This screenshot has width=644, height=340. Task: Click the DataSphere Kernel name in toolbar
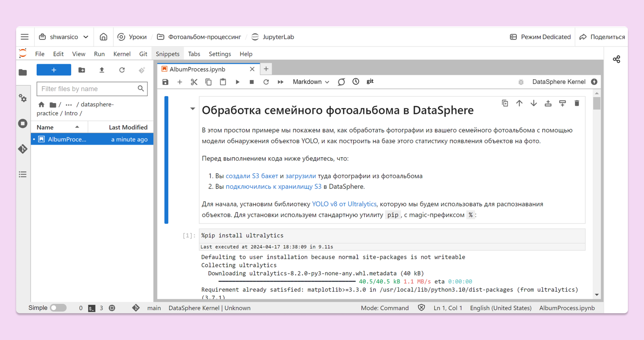559,82
